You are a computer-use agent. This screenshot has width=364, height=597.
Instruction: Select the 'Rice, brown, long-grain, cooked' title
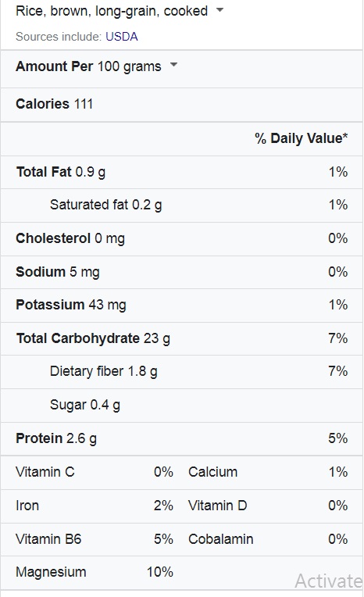[x=112, y=11]
